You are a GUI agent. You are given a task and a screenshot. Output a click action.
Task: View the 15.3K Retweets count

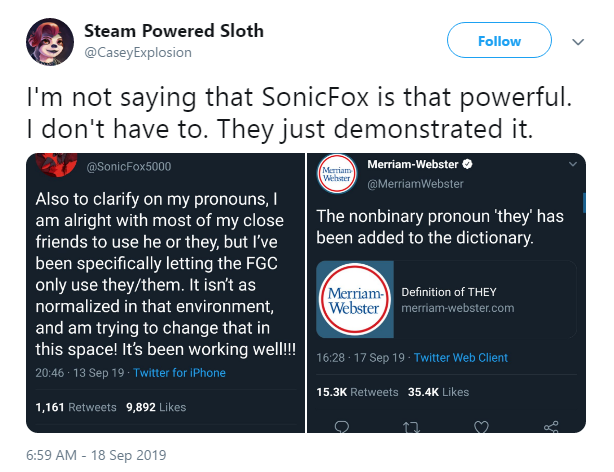pos(357,392)
